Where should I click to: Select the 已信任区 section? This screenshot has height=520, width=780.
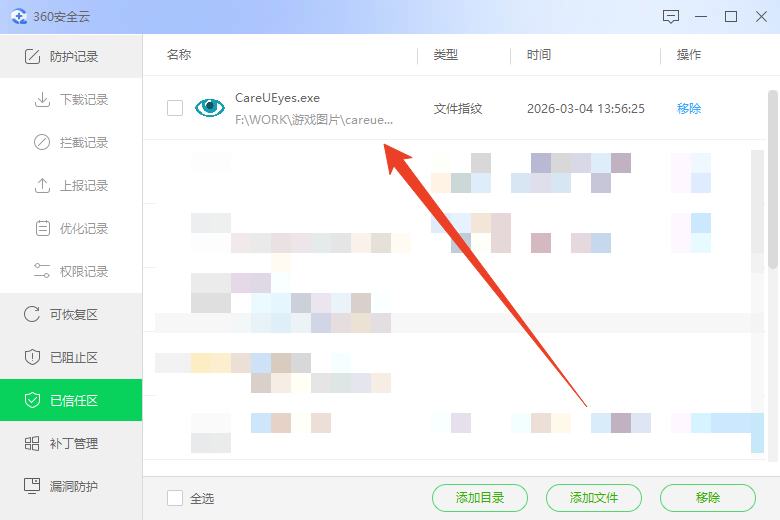[x=72, y=401]
